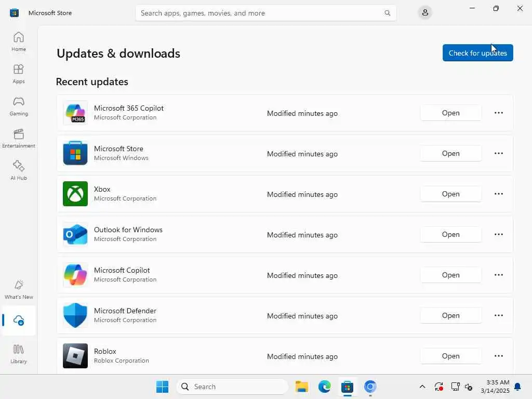Go to Home in sidebar
The height and width of the screenshot is (399, 532).
pos(19,42)
